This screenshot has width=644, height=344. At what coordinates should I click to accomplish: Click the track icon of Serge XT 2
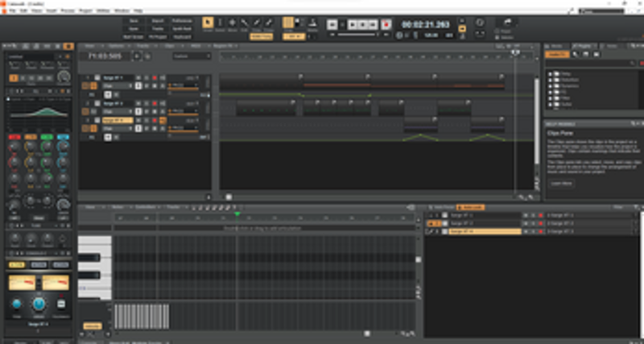coord(97,103)
